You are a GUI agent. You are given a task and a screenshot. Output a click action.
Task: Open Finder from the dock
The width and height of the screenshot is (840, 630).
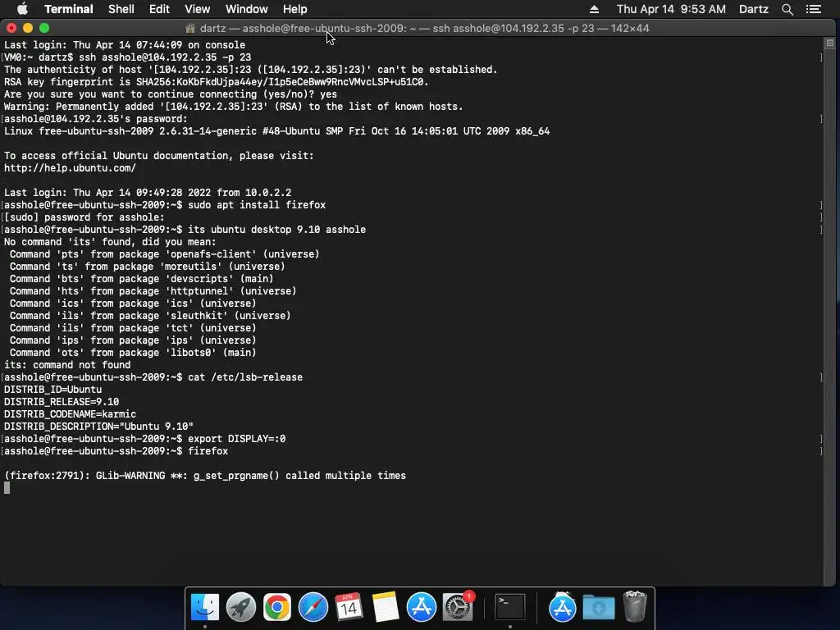tap(205, 608)
